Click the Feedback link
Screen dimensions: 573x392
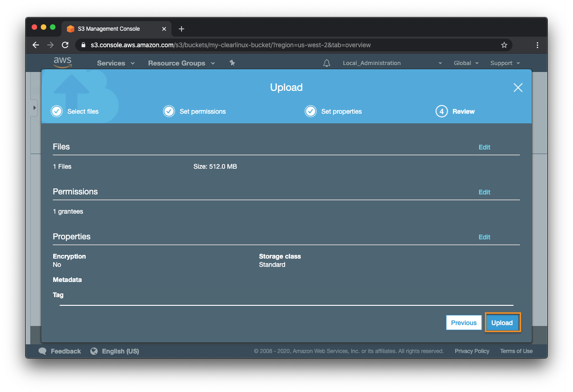[60, 351]
